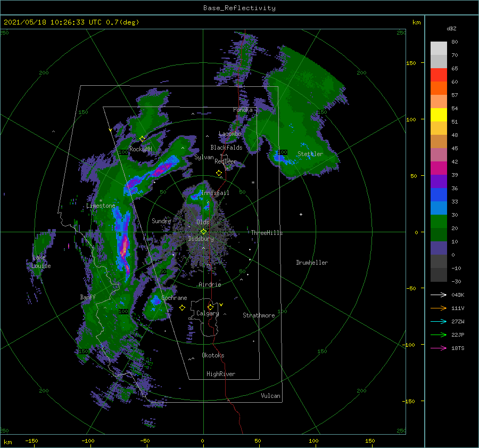
Task: Click the intense magenta echo core west of Didsbury
Action: coord(123,249)
